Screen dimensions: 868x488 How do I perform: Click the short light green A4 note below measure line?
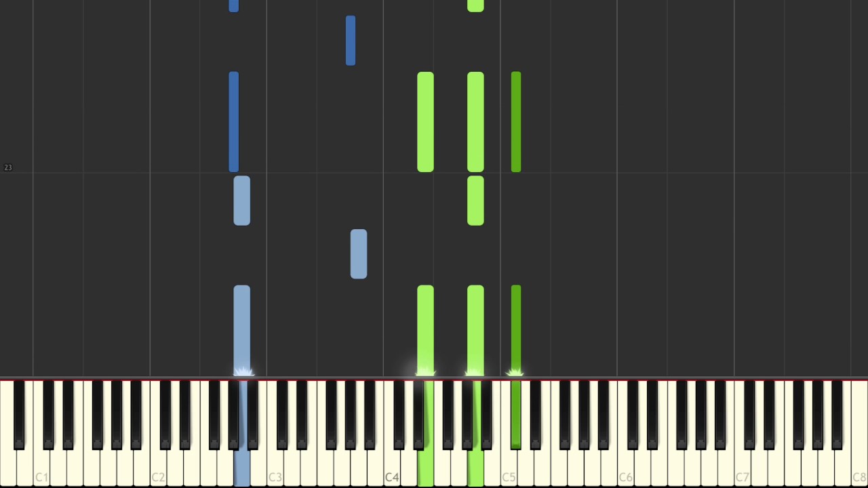(x=475, y=201)
